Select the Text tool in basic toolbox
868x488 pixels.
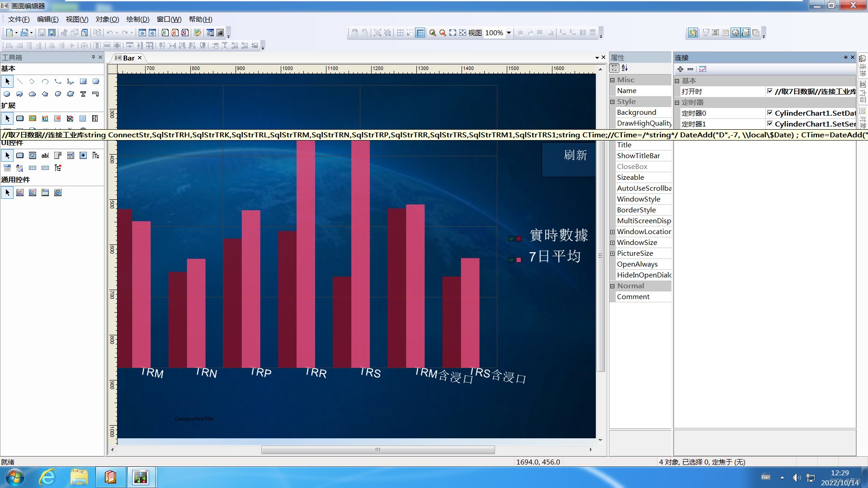tap(83, 94)
